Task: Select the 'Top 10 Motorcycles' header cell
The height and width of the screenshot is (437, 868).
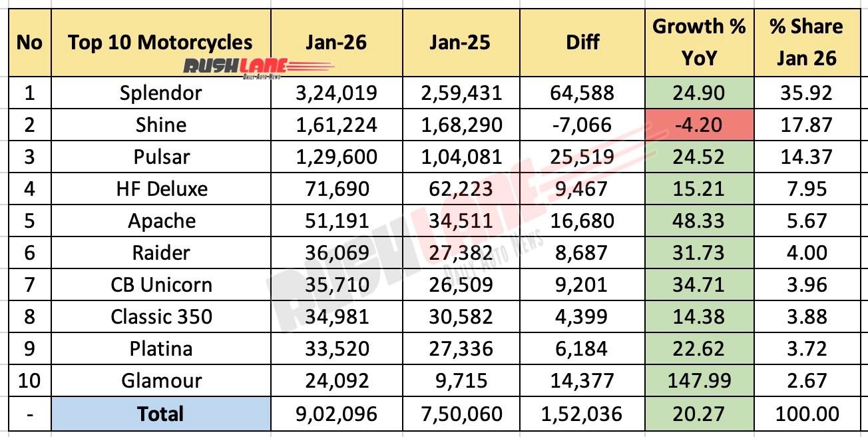Action: [160, 42]
